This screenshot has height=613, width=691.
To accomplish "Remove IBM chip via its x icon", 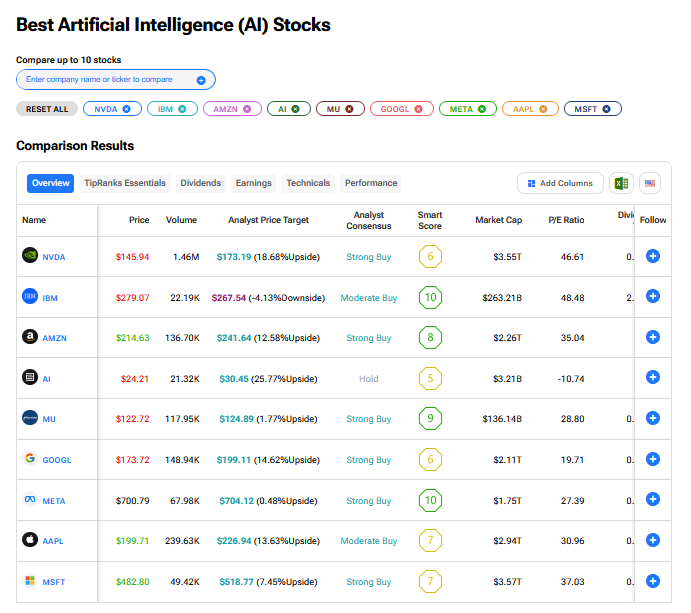I will 182,109.
